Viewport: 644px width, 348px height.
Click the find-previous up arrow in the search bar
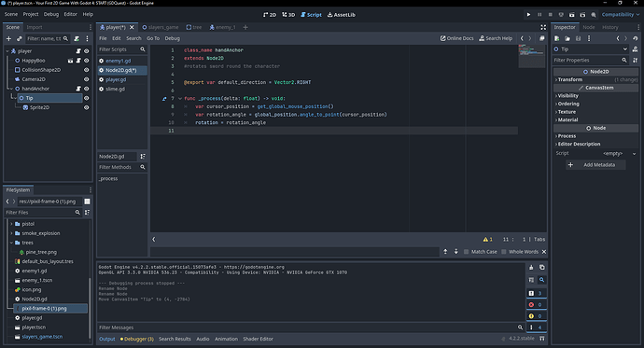pos(445,252)
